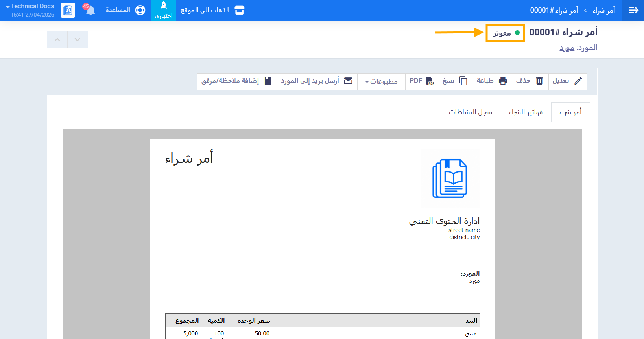Click the storefront icon for الذهاب الي الموقع
This screenshot has height=339, width=644.
tap(239, 10)
